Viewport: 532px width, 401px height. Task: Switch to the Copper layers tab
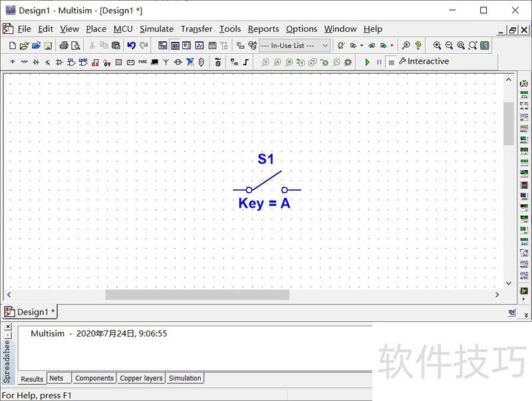(x=141, y=378)
